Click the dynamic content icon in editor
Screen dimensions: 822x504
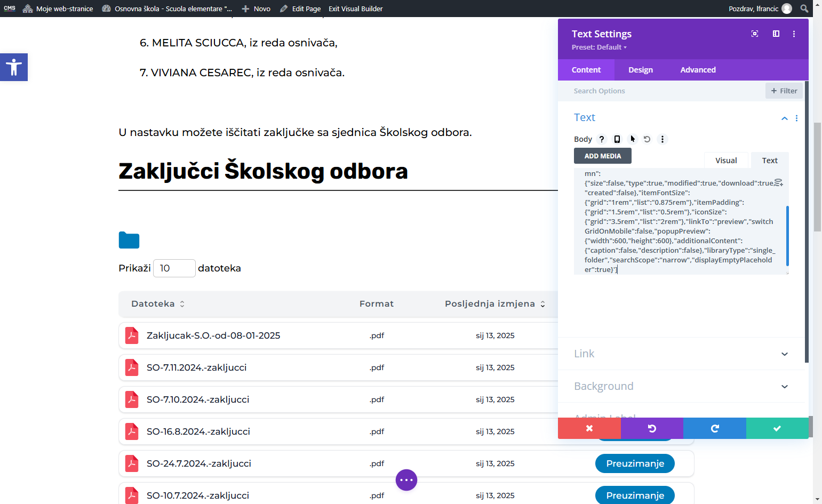pyautogui.click(x=778, y=182)
